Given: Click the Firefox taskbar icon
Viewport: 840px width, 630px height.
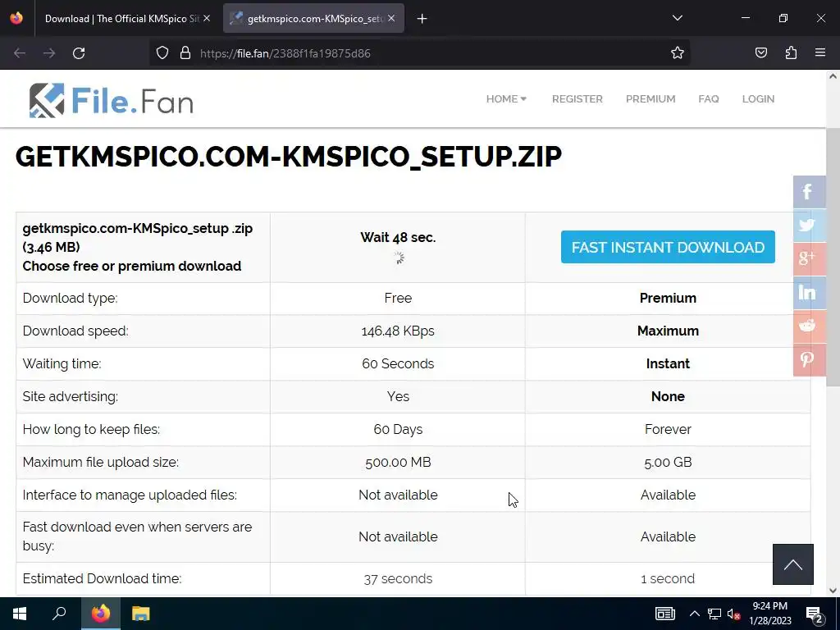Looking at the screenshot, I should pos(100,614).
